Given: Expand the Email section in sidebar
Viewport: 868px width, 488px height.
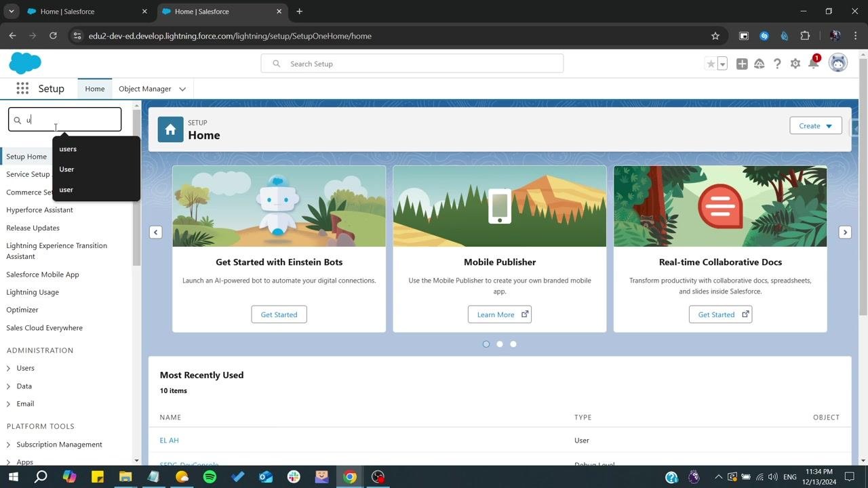Looking at the screenshot, I should coord(8,404).
